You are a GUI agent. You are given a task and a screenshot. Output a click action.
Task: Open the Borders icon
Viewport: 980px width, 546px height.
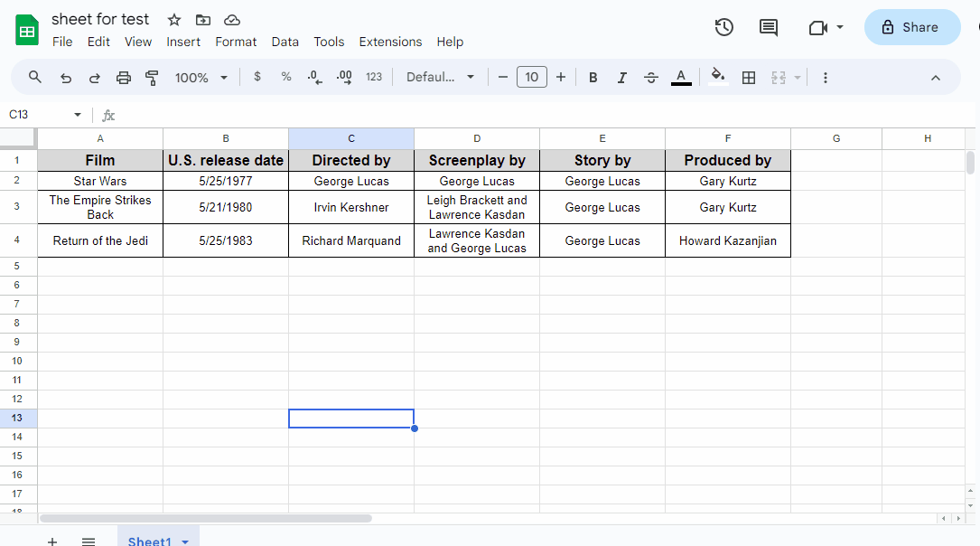tap(749, 78)
